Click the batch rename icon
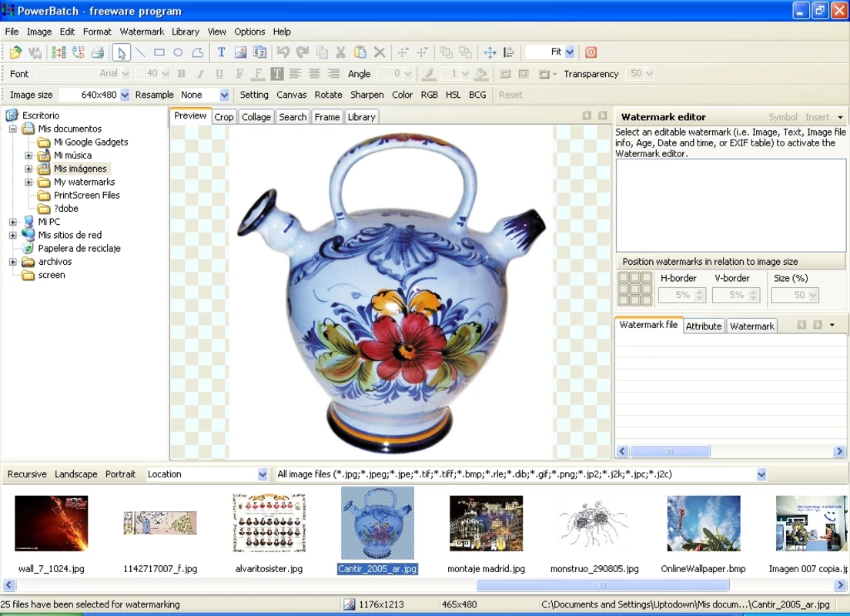This screenshot has height=616, width=850. [x=78, y=52]
